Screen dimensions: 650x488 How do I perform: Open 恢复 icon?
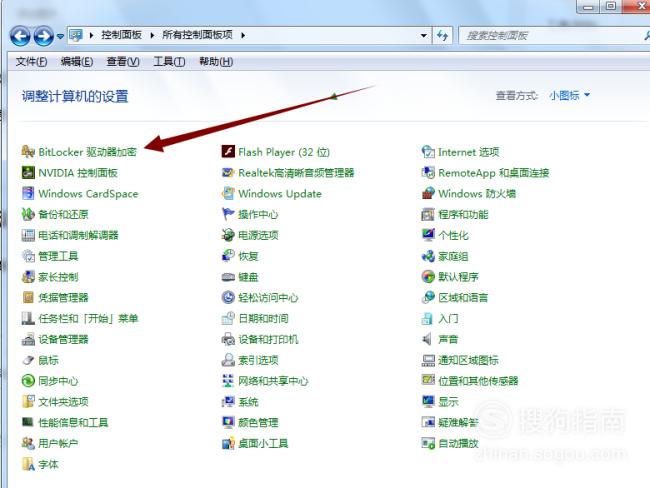point(228,256)
